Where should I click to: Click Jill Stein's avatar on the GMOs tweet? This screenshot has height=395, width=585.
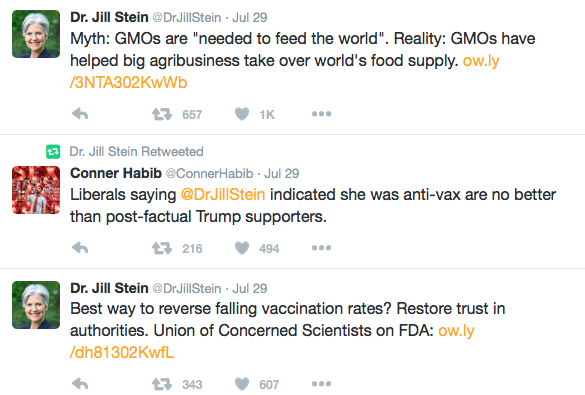click(x=36, y=34)
